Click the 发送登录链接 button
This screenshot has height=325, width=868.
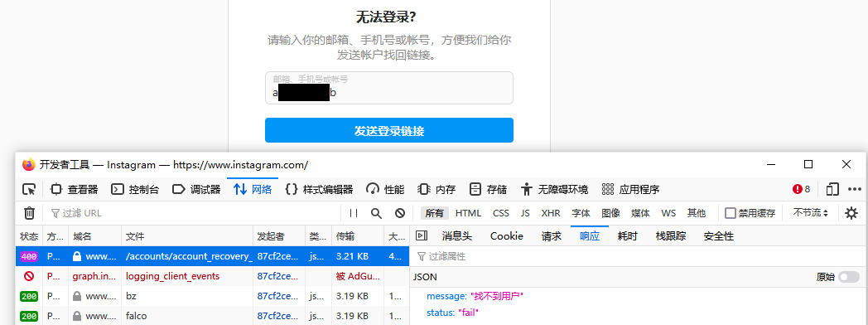coord(389,131)
